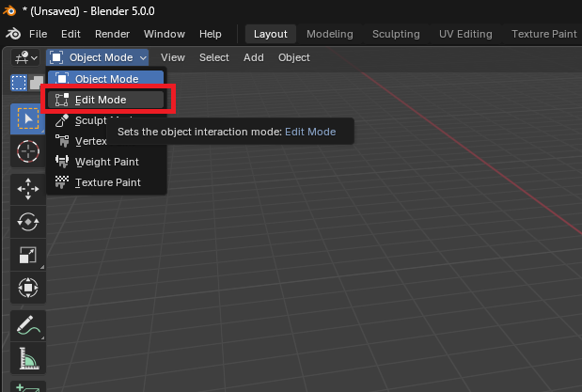Viewport: 582px width, 392px height.
Task: Select the Annotate pencil tool
Action: click(x=27, y=325)
